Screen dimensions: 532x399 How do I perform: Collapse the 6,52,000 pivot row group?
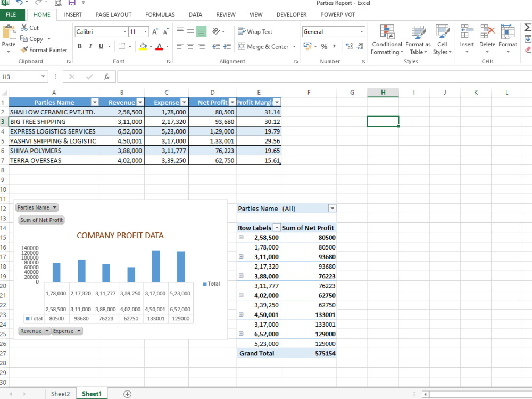pyautogui.click(x=241, y=334)
